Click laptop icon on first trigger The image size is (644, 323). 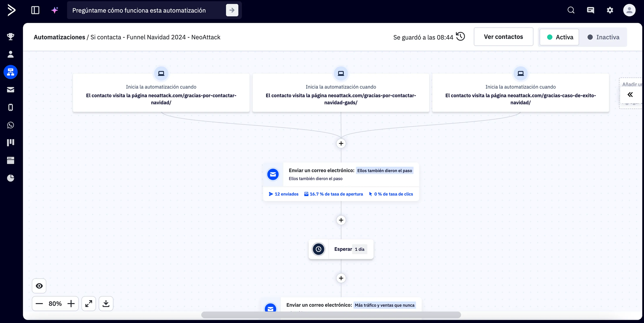click(161, 73)
